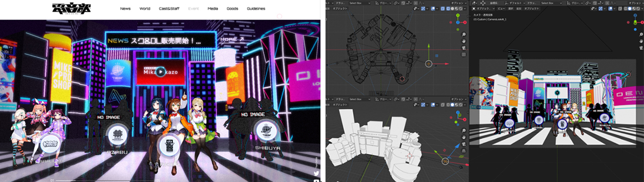Click the CameraLookAt_1 label in right viewport
This screenshot has height=182, width=644.
[497, 19]
